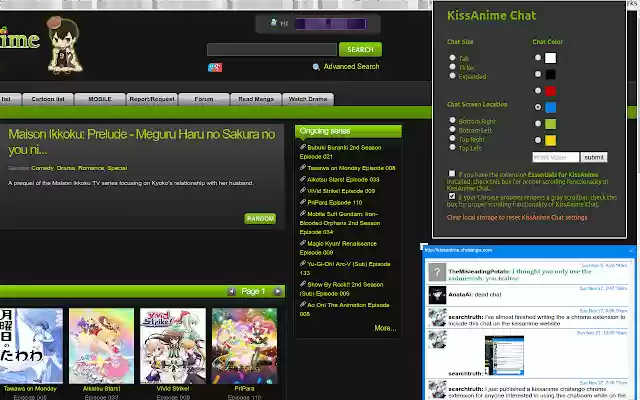Click AnataAi's chat avatar
This screenshot has height=400, width=640.
point(437,295)
